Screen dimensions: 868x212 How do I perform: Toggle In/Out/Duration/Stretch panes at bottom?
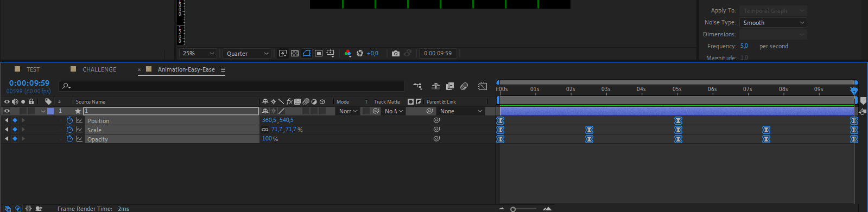pos(28,208)
